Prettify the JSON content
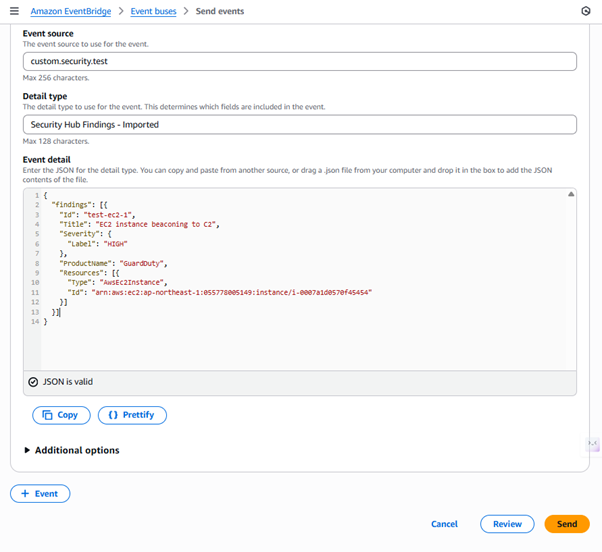Screen dimensions: 602x552 (x=132, y=415)
